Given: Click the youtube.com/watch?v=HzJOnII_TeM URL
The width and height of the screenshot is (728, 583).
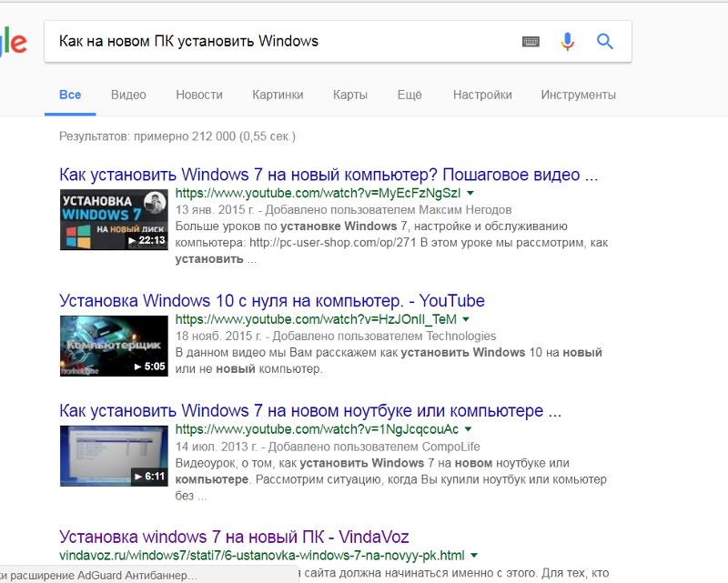Looking at the screenshot, I should click(x=316, y=319).
